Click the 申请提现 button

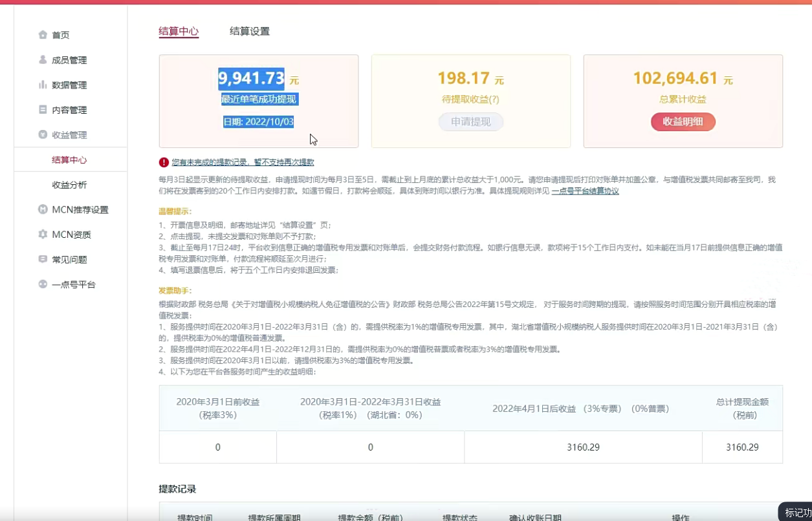[x=470, y=122]
